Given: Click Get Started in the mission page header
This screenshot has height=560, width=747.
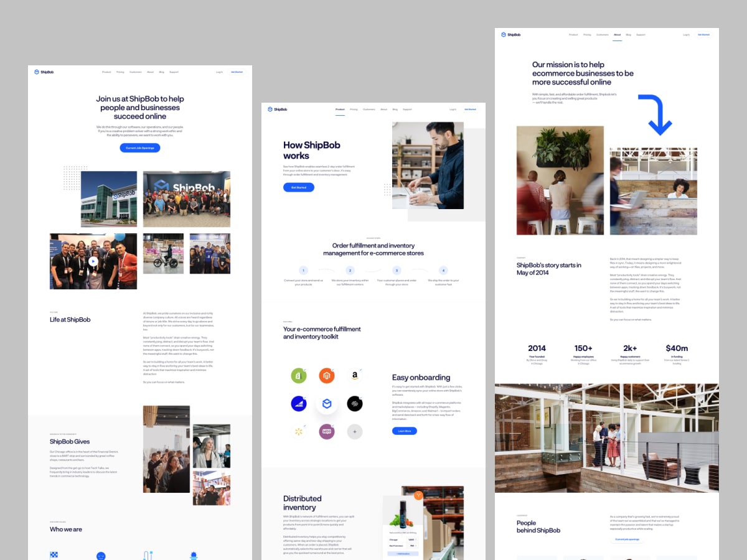Looking at the screenshot, I should [704, 35].
